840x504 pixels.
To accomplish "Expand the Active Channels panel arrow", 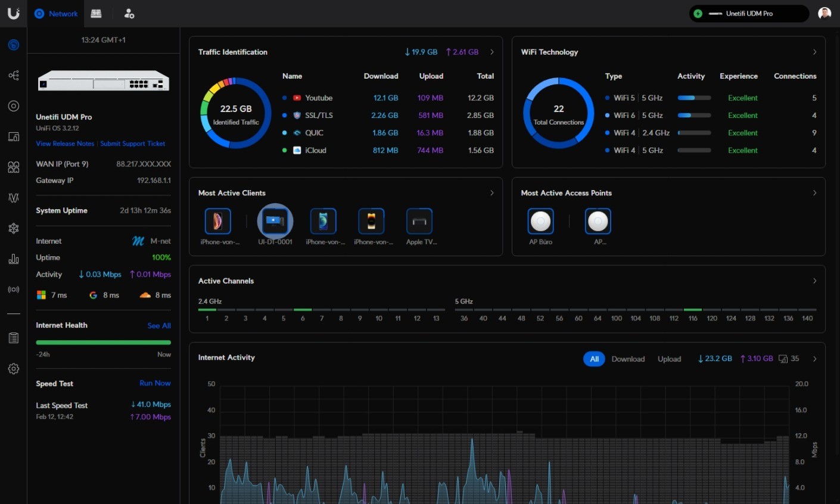I will 814,281.
